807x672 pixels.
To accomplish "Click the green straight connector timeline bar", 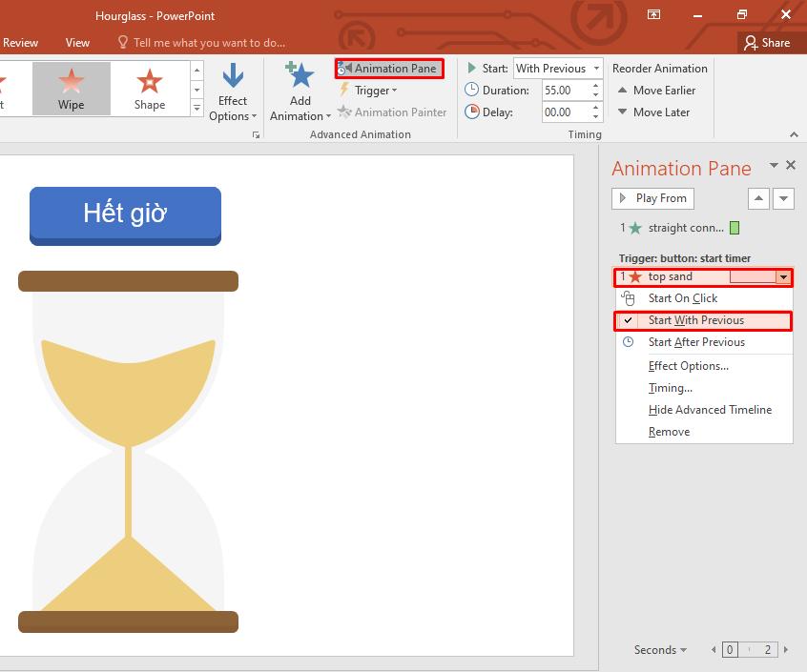I will [735, 228].
